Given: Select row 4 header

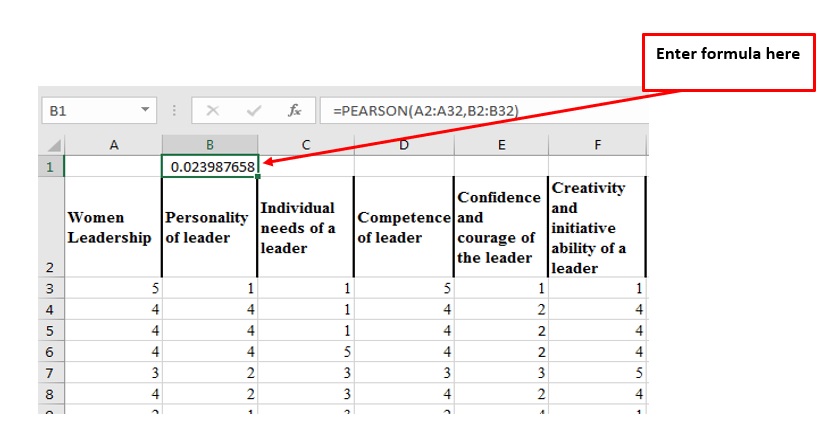Looking at the screenshot, I should pyautogui.click(x=50, y=309).
